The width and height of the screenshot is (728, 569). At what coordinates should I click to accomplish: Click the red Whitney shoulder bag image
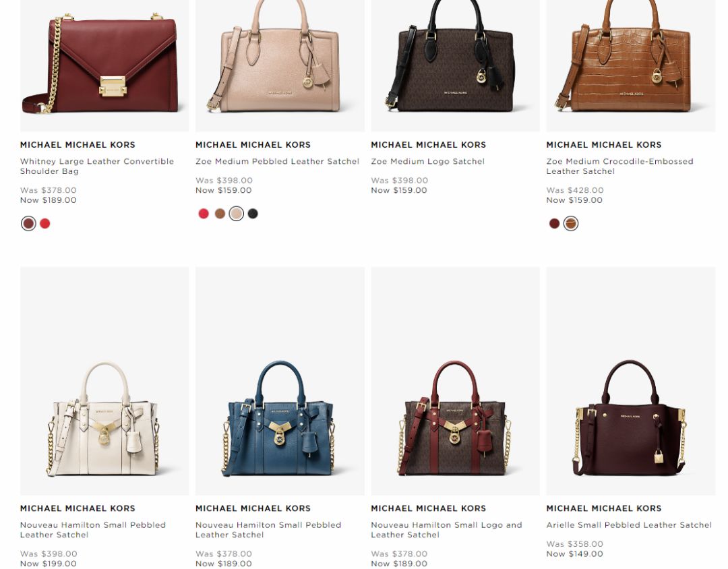(104, 65)
